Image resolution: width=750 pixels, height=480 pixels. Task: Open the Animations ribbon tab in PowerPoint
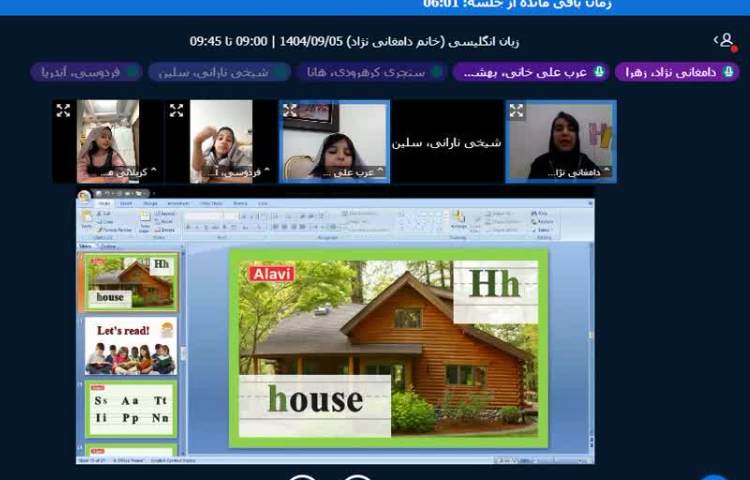point(178,204)
